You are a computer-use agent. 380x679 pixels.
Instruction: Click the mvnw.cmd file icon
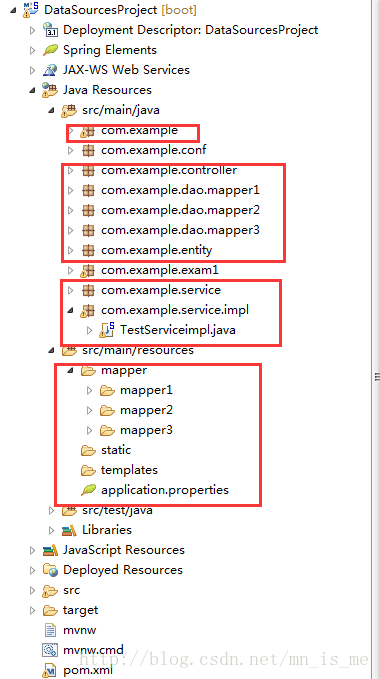point(50,650)
